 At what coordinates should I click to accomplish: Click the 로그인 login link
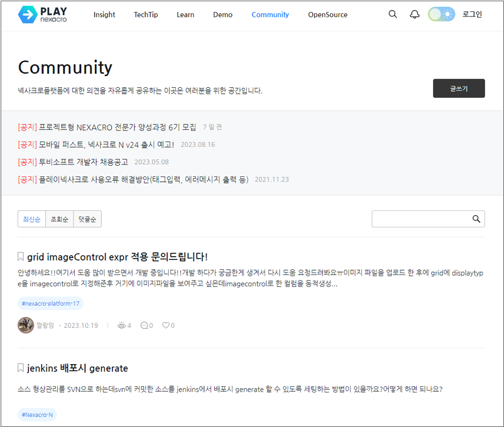[472, 14]
